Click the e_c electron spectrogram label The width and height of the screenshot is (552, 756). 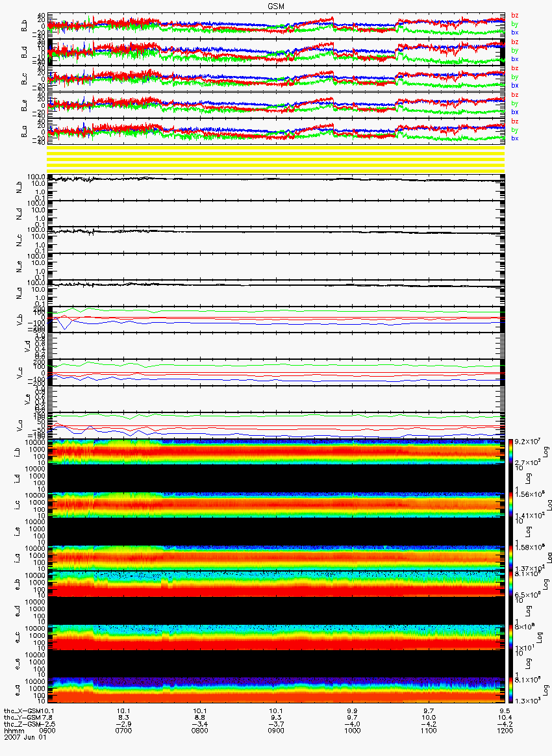[x=18, y=638]
